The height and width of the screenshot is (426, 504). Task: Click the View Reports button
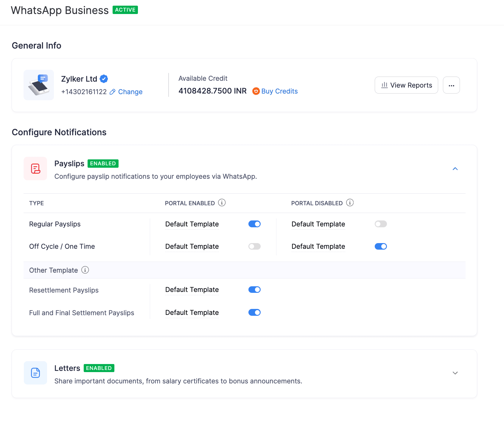(x=406, y=85)
